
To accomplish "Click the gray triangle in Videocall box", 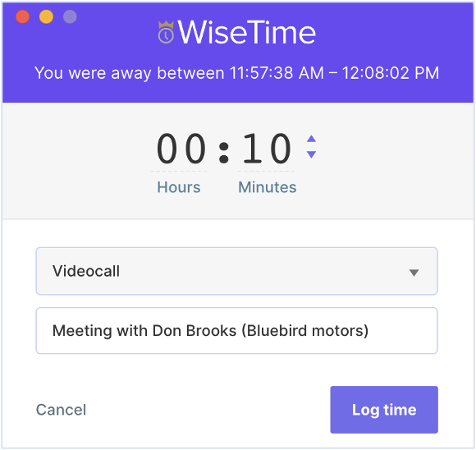I will point(414,273).
